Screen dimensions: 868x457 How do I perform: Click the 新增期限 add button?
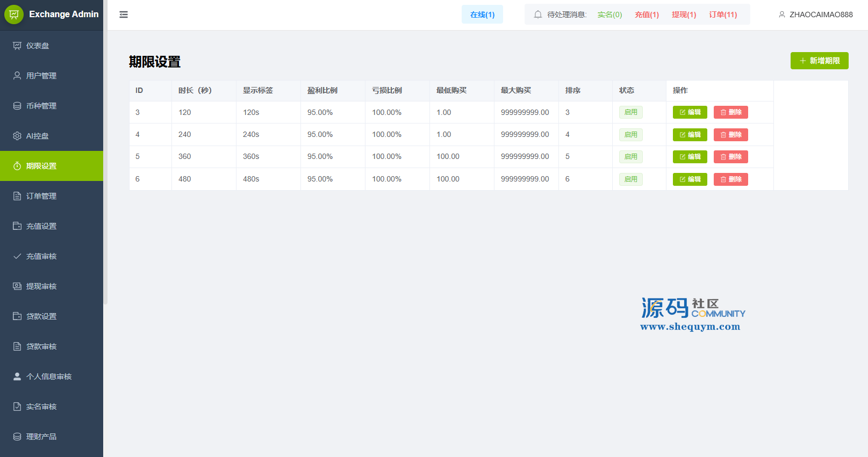coord(819,61)
